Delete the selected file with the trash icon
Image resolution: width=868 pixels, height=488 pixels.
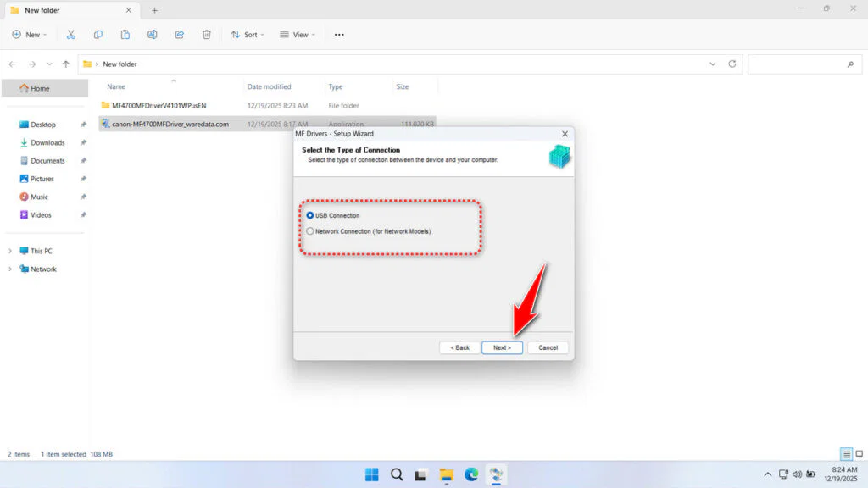(x=206, y=35)
